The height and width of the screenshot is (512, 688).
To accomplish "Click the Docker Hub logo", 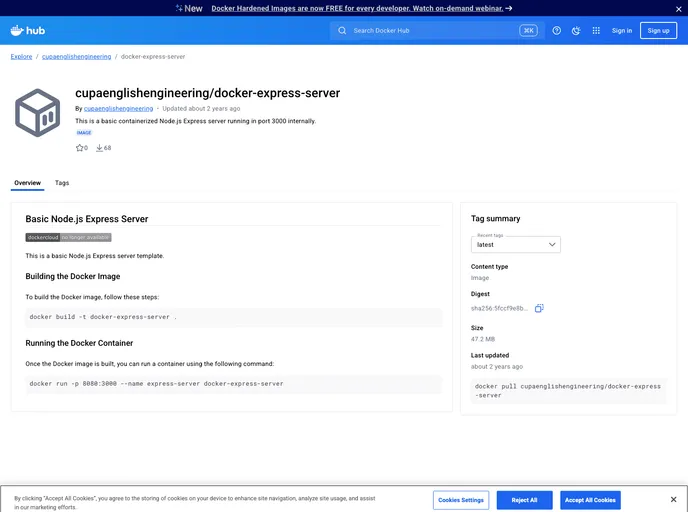I will (x=28, y=30).
